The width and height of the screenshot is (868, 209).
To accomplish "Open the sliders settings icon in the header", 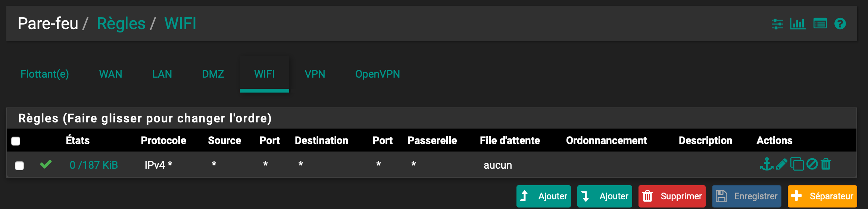I will coord(777,24).
